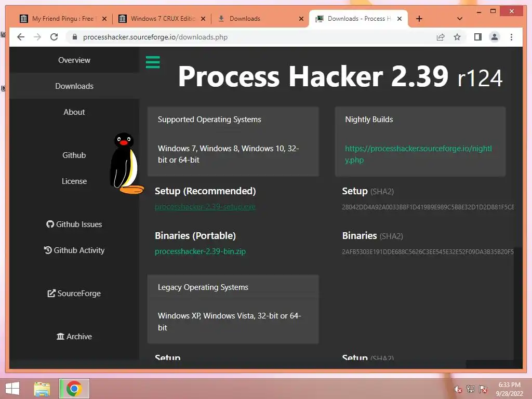Open the About sidebar item
The image size is (532, 399).
point(74,112)
